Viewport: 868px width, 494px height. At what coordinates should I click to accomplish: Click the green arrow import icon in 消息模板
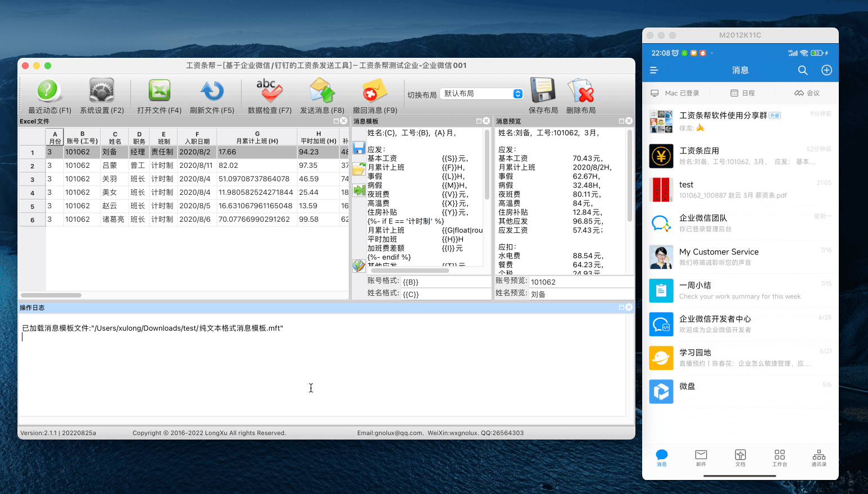point(359,190)
